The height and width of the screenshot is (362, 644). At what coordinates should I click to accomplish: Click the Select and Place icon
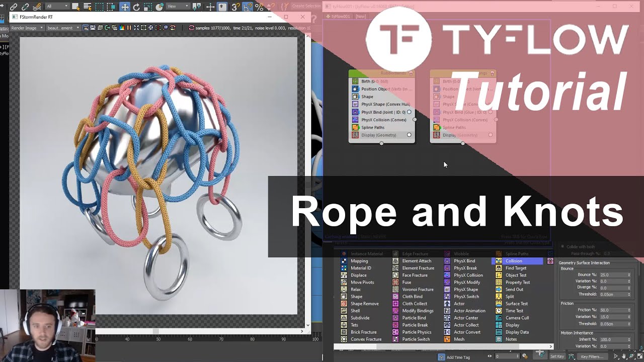coord(159,7)
